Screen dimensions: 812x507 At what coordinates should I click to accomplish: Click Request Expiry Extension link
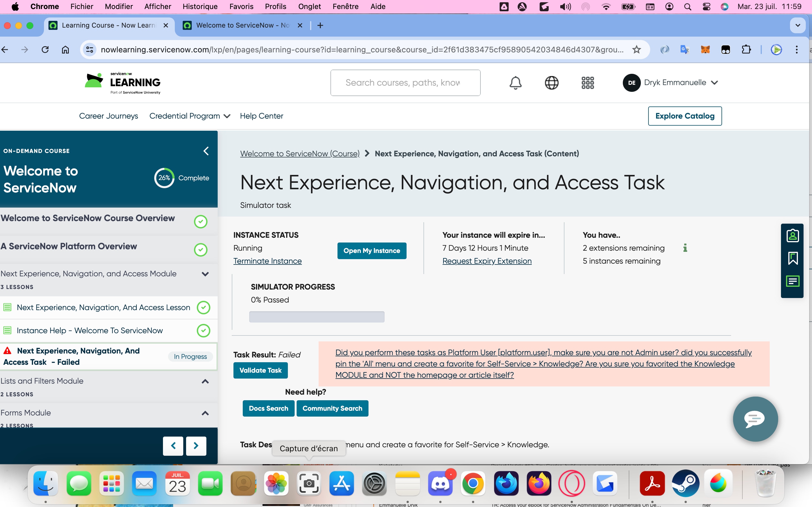point(487,261)
